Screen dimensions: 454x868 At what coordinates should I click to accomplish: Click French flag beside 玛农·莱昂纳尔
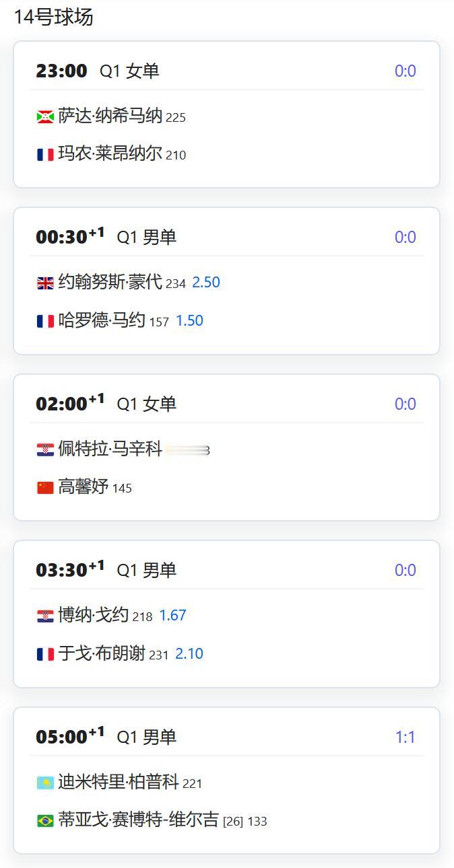tap(45, 155)
